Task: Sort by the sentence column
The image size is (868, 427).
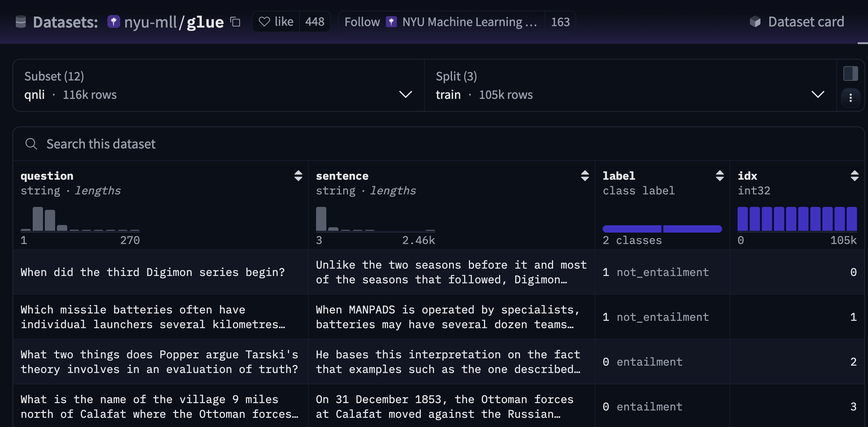Action: (x=585, y=176)
